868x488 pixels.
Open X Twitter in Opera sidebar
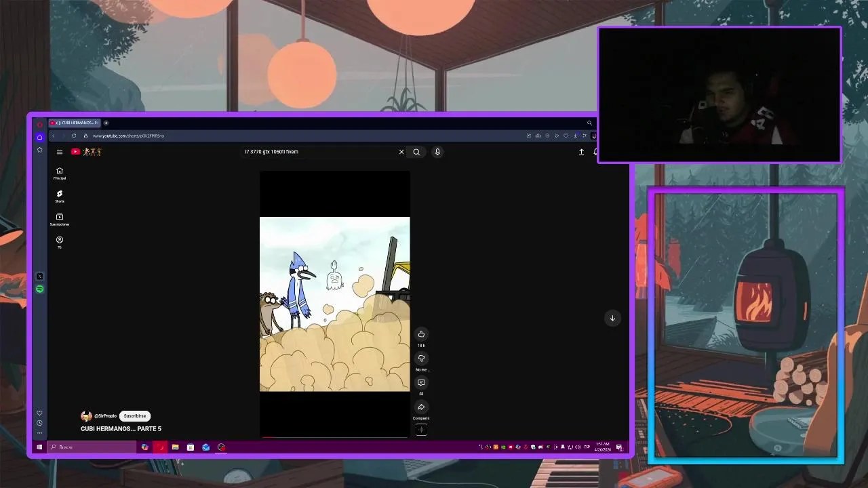click(39, 277)
